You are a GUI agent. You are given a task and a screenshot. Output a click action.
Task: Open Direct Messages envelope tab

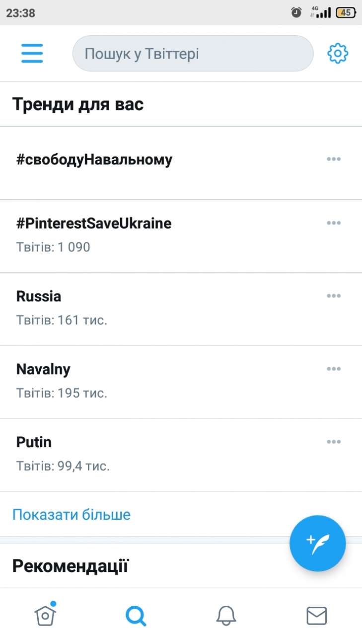pyautogui.click(x=316, y=616)
